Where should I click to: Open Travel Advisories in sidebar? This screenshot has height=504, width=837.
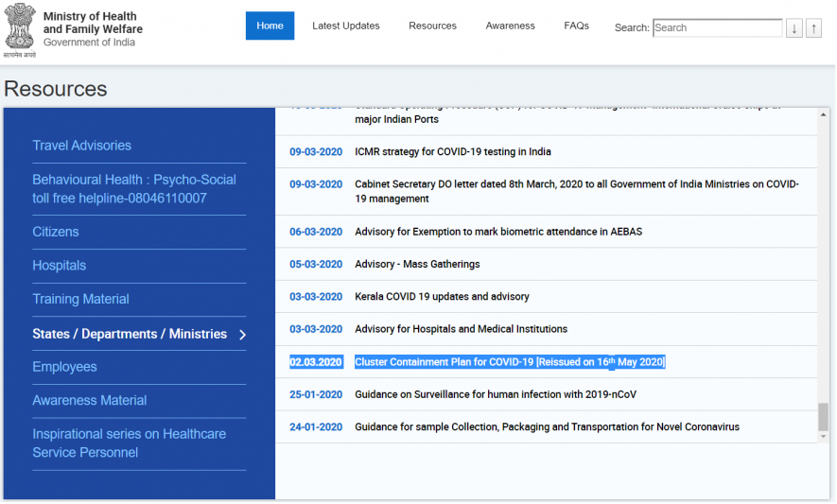click(82, 146)
